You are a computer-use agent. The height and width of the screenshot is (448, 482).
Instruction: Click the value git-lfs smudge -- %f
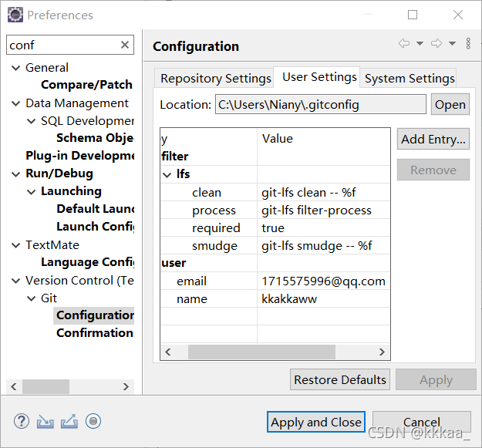click(x=317, y=246)
